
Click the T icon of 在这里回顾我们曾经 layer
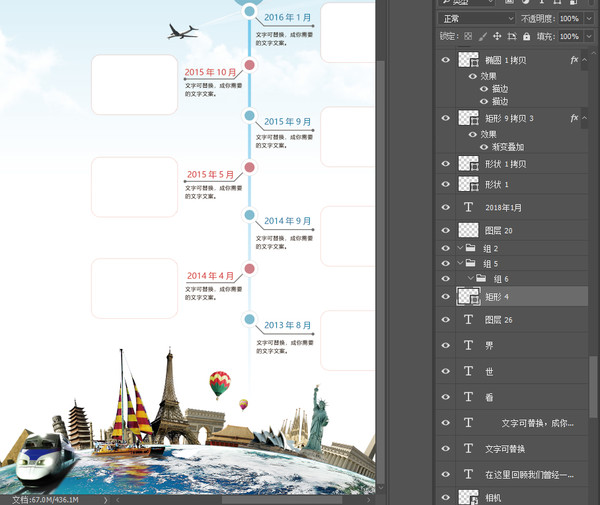tap(468, 474)
